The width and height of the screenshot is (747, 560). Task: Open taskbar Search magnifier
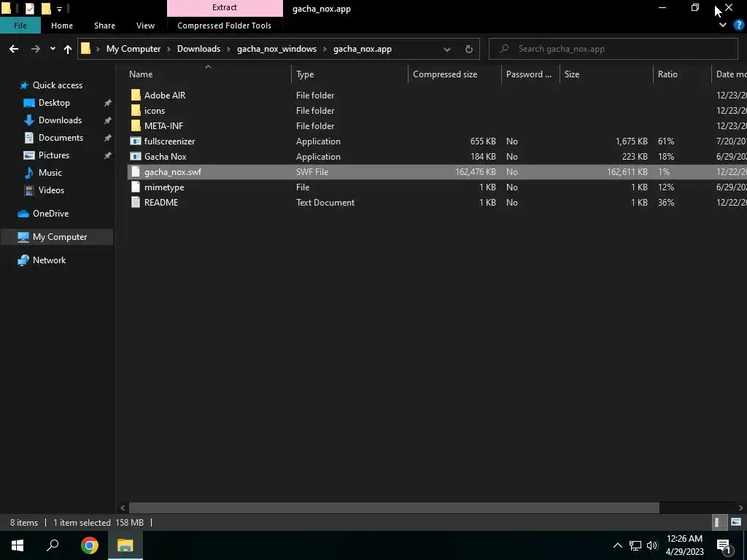(x=53, y=545)
